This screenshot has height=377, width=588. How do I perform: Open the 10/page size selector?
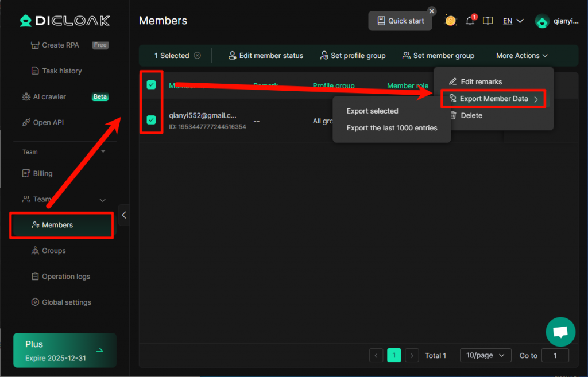(x=485, y=355)
